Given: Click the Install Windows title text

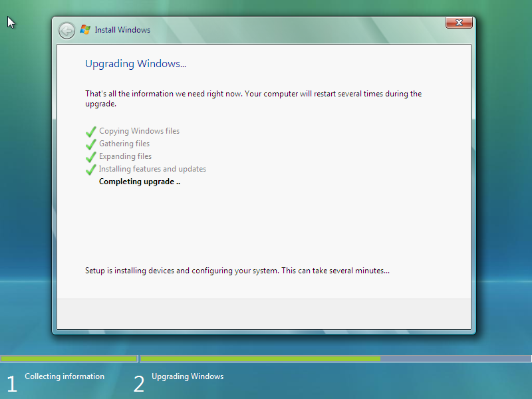Looking at the screenshot, I should tap(123, 30).
